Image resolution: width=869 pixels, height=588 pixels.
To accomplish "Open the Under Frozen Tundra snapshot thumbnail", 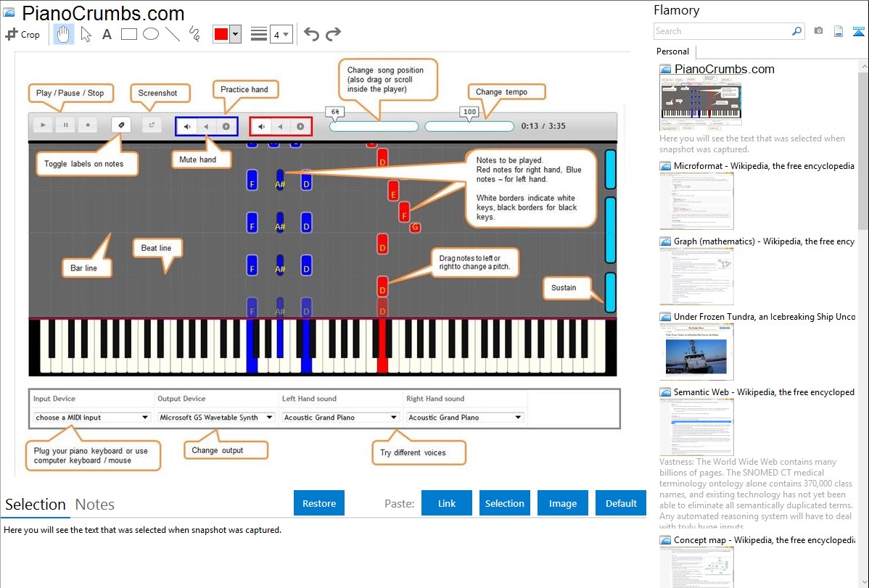I will pos(696,352).
